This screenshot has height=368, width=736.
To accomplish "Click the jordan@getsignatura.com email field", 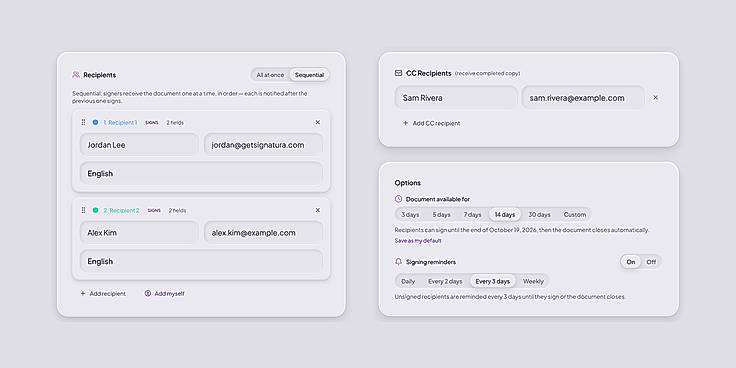I will click(263, 145).
